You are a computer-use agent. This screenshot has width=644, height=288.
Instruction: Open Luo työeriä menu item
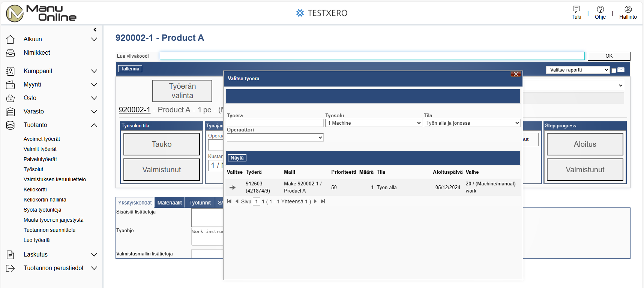[37, 240]
